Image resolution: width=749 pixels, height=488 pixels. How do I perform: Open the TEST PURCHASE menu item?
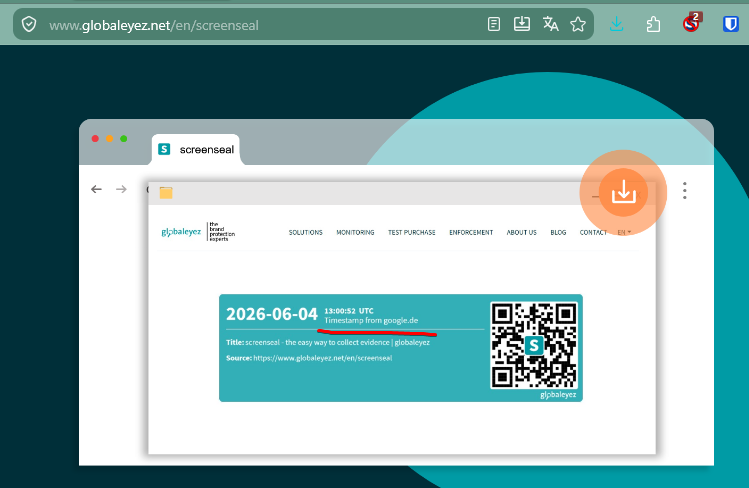[412, 233]
